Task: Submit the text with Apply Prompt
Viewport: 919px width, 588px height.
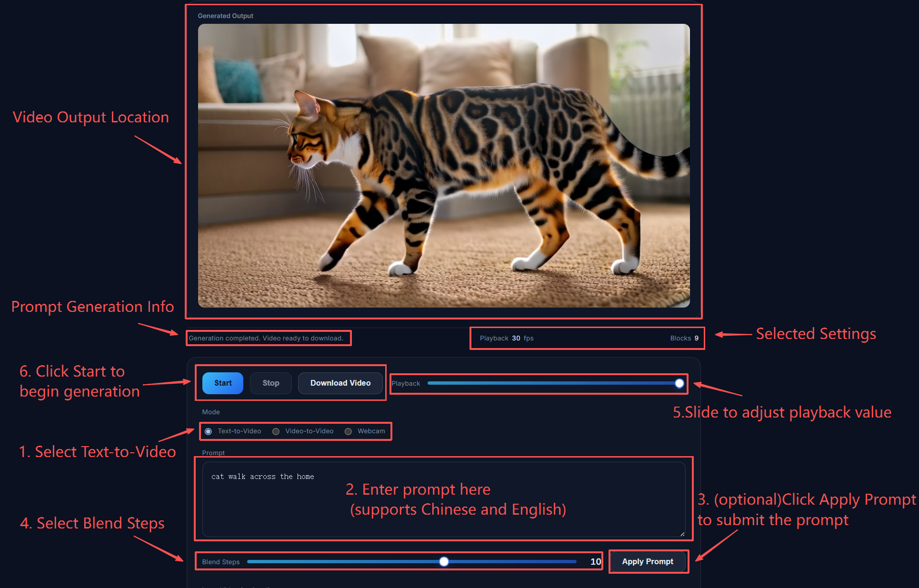Action: [x=648, y=562]
